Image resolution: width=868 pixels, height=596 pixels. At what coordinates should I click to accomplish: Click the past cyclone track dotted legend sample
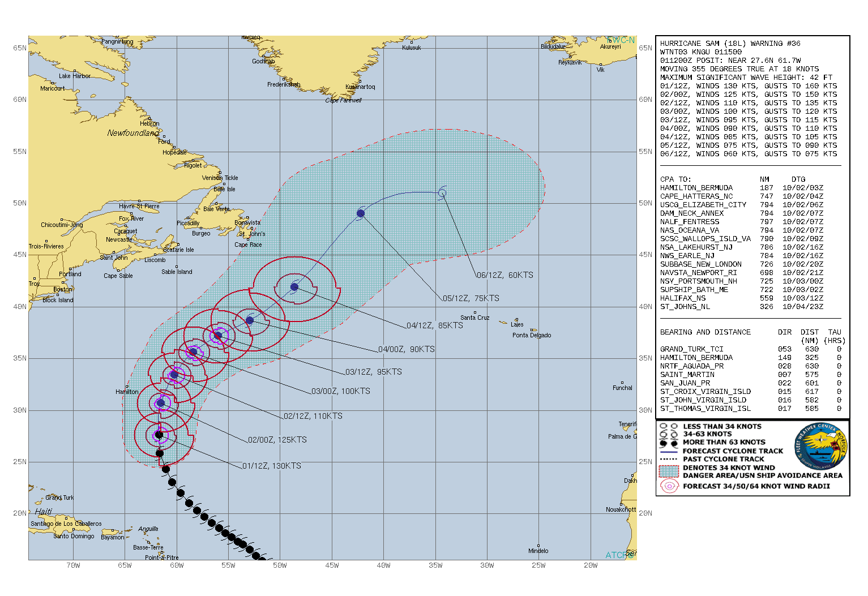pos(669,459)
